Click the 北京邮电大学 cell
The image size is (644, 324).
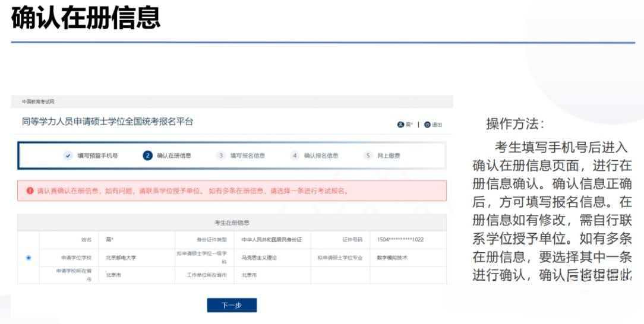click(x=121, y=258)
